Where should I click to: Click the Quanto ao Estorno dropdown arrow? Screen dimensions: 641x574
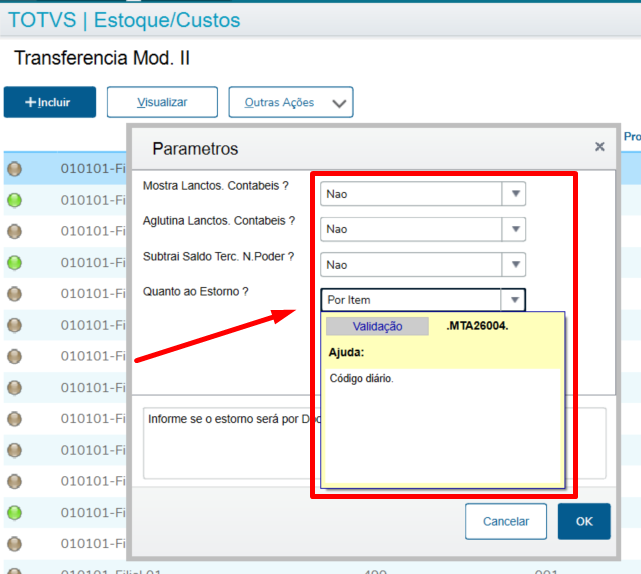tap(513, 300)
